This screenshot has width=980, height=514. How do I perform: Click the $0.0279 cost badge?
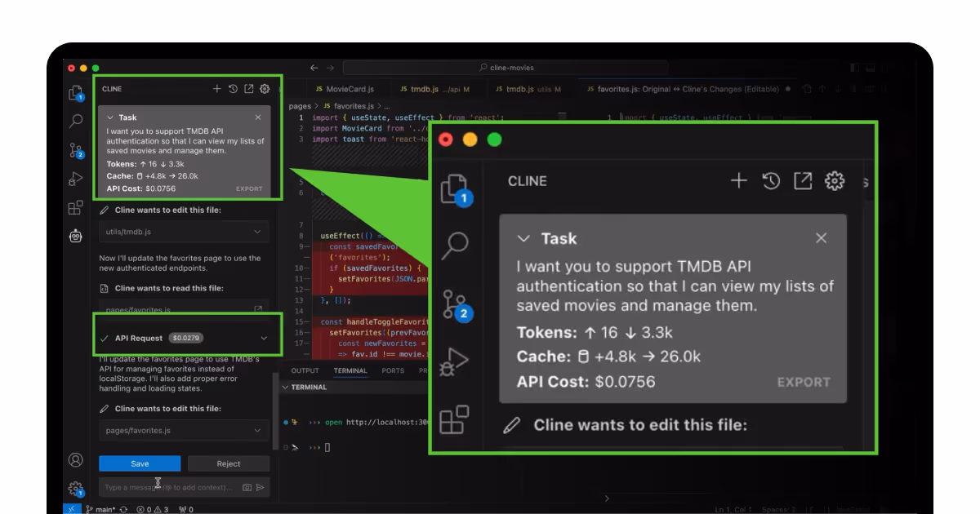tap(186, 338)
